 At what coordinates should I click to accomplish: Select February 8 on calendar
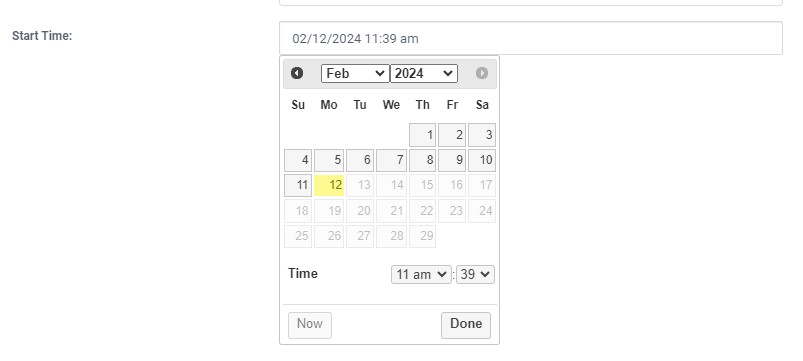pos(422,160)
